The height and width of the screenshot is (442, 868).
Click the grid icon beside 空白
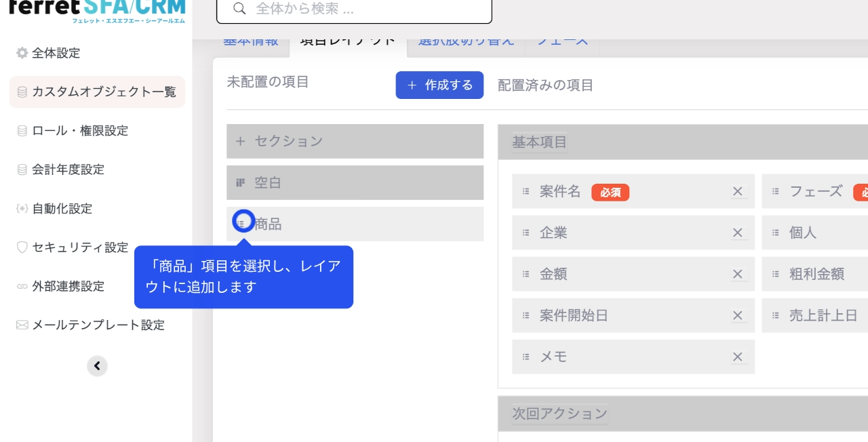click(240, 182)
